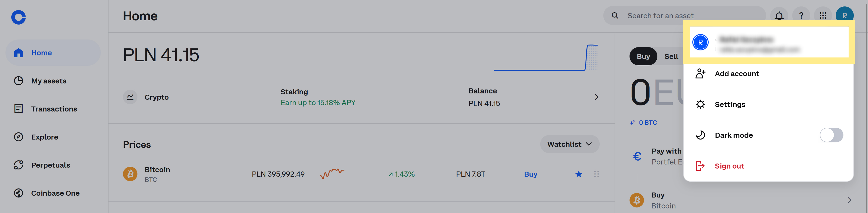Click the Bitcoin watchlist star
The image size is (868, 213).
pyautogui.click(x=579, y=174)
